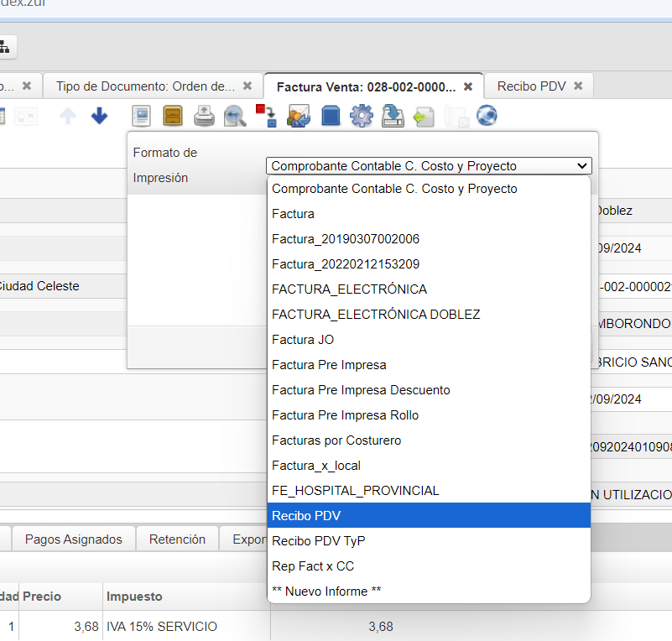Switch to the Recibo PDV tab
Screen dimensions: 672x641
[x=531, y=86]
